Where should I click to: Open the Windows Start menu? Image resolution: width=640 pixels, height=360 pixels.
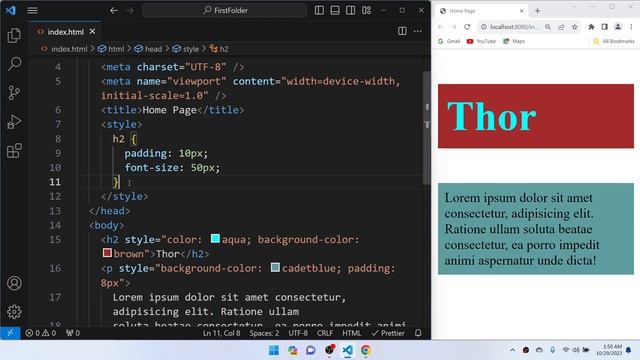click(274, 350)
